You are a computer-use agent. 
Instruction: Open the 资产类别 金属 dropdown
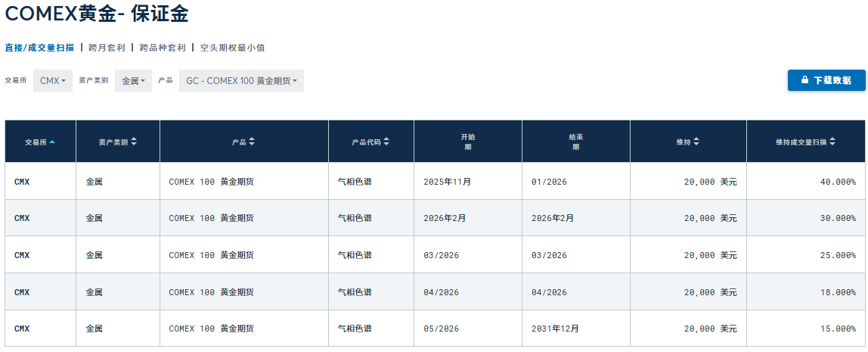[133, 81]
